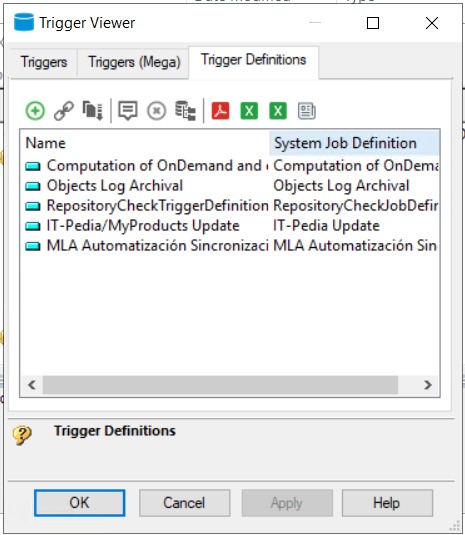
Task: Click icon of Objects Log Archival row
Action: click(33, 186)
